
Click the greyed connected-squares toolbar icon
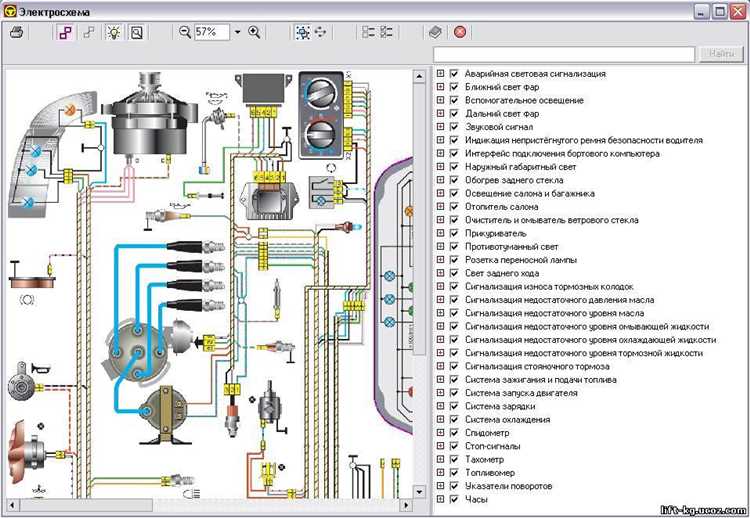(89, 33)
